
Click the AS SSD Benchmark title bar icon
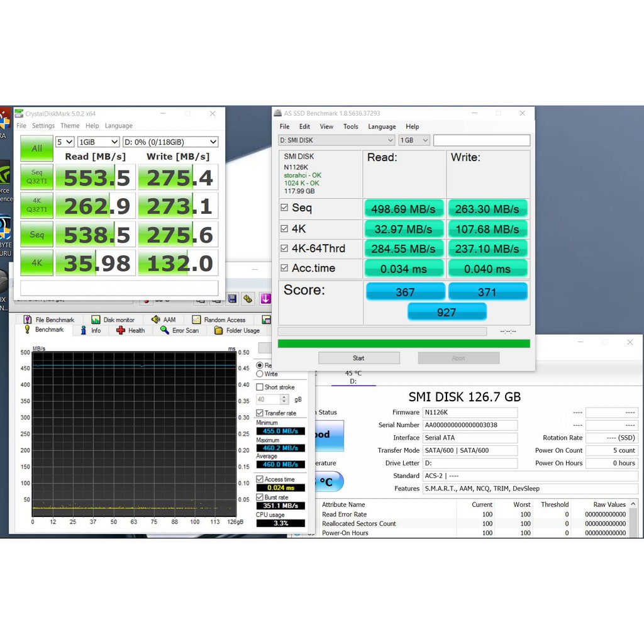[x=277, y=113]
